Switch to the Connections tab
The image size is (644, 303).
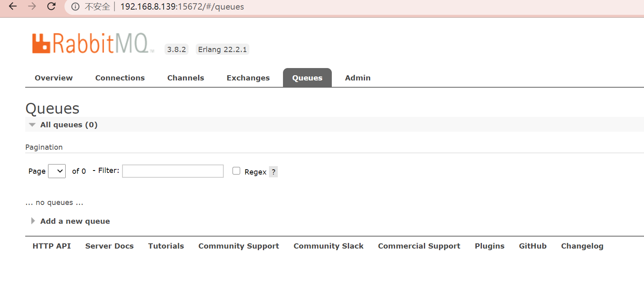[x=120, y=78]
